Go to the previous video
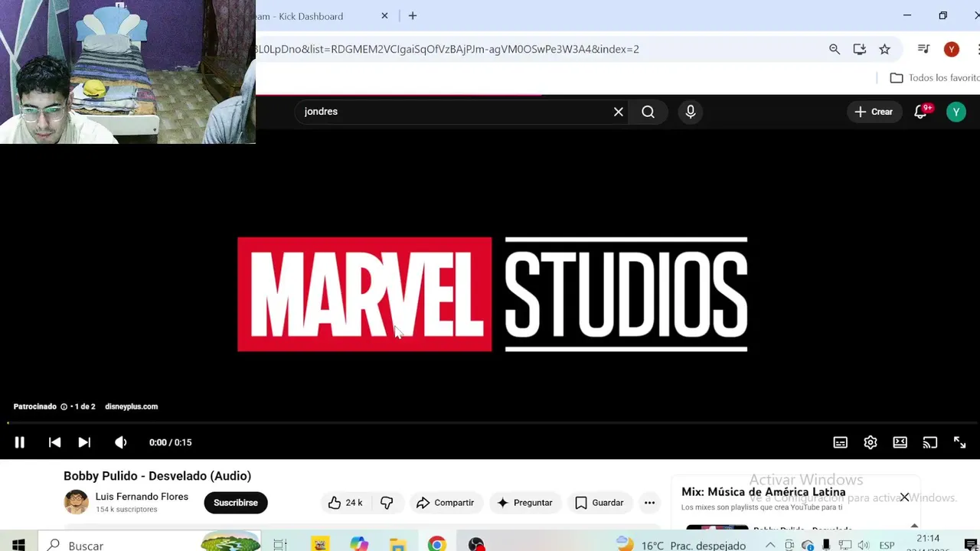This screenshot has width=980, height=551. click(x=54, y=442)
